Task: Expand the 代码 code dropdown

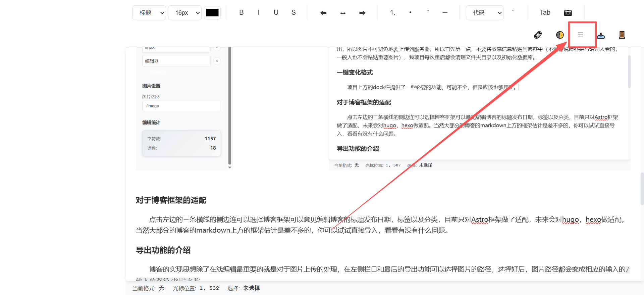Action: coord(484,13)
